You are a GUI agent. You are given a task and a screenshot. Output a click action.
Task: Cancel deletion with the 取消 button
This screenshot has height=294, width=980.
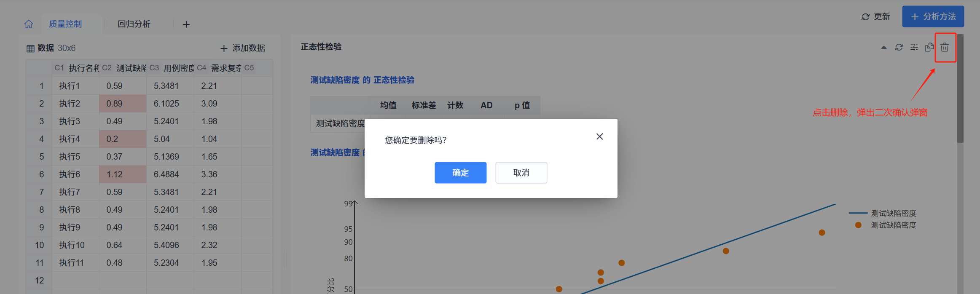point(521,173)
